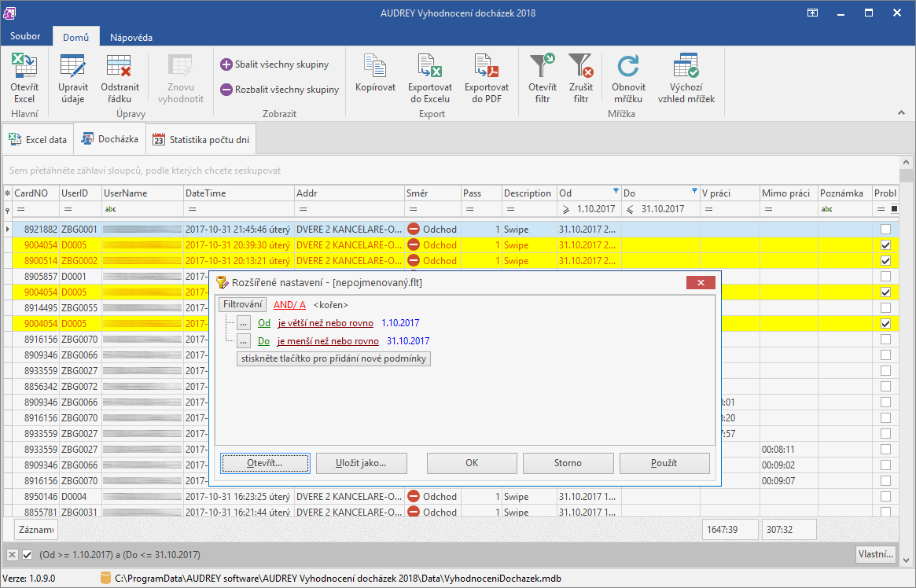Click Otevřít filtr funnel icon

click(542, 79)
